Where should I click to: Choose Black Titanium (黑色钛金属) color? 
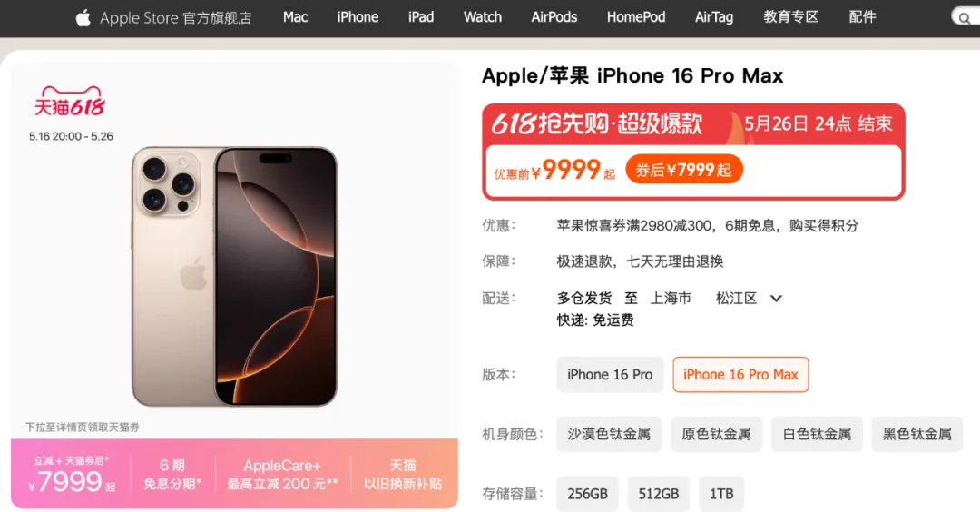(916, 434)
